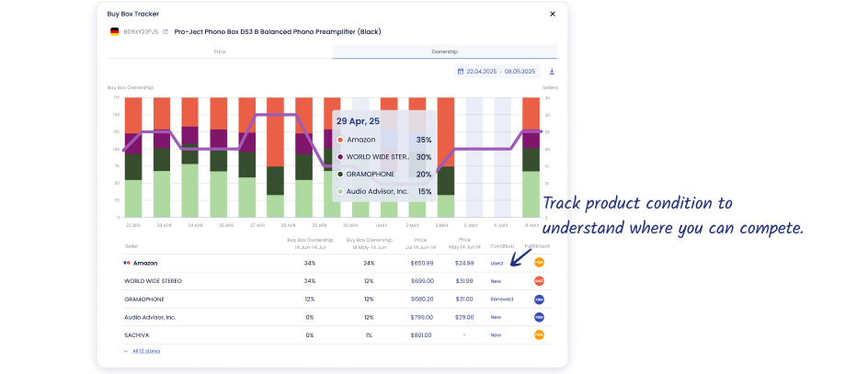Click the Pro-Ject Phono Box DS3 B product title
Viewport: 868px width, 374px height.
click(x=278, y=32)
